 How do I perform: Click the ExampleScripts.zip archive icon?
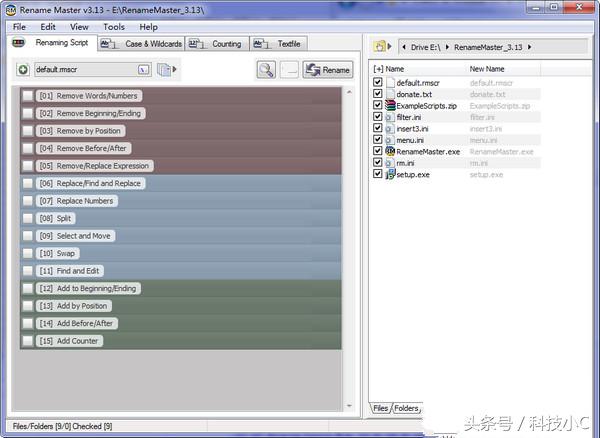point(390,105)
